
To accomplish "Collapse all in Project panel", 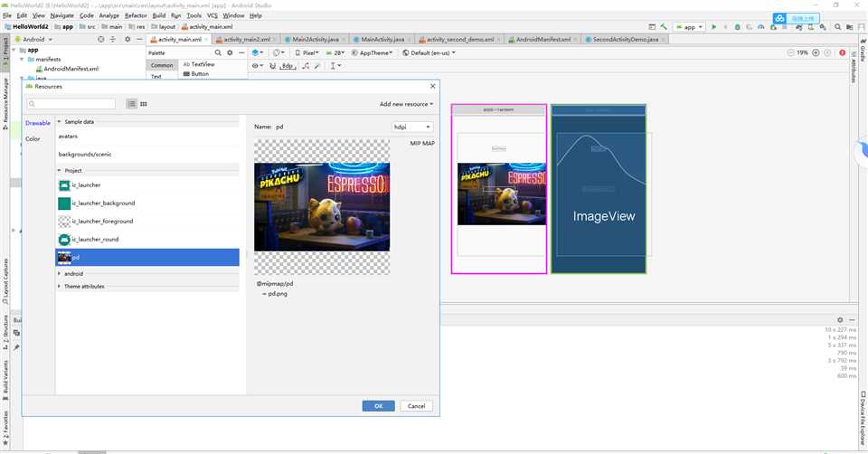I will (113, 39).
